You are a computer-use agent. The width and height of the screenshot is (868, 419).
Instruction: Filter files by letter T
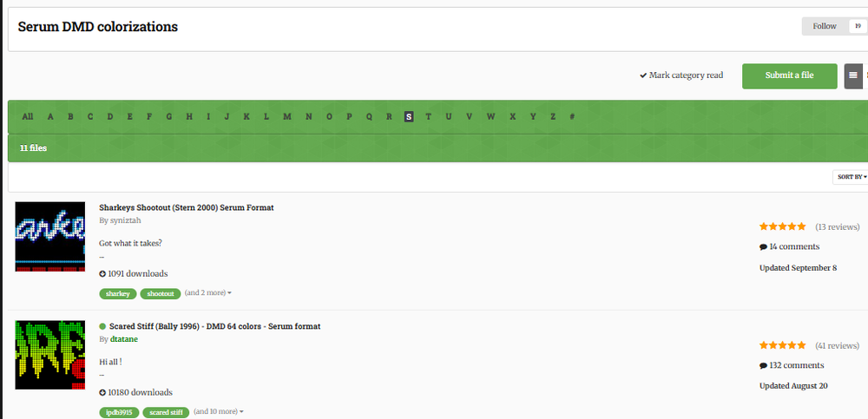428,117
